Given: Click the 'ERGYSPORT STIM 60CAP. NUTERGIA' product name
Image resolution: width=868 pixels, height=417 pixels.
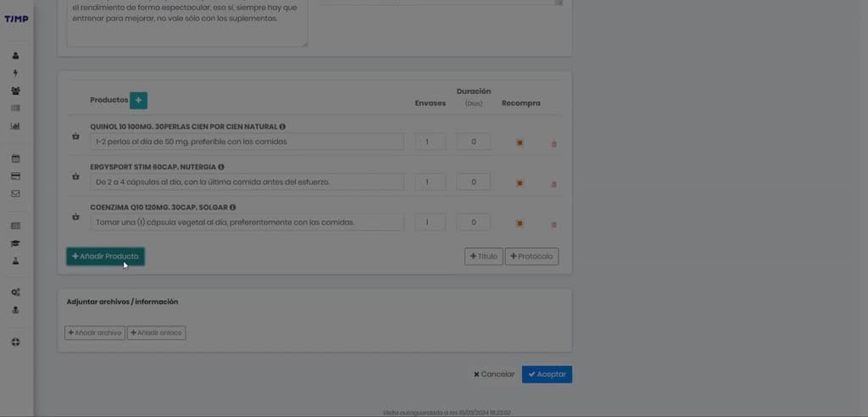Looking at the screenshot, I should [x=153, y=167].
